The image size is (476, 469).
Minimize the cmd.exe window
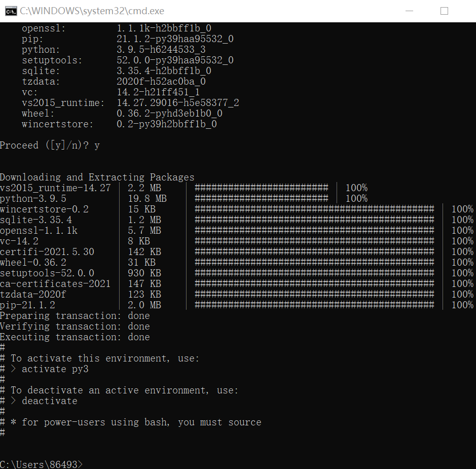pyautogui.click(x=409, y=11)
